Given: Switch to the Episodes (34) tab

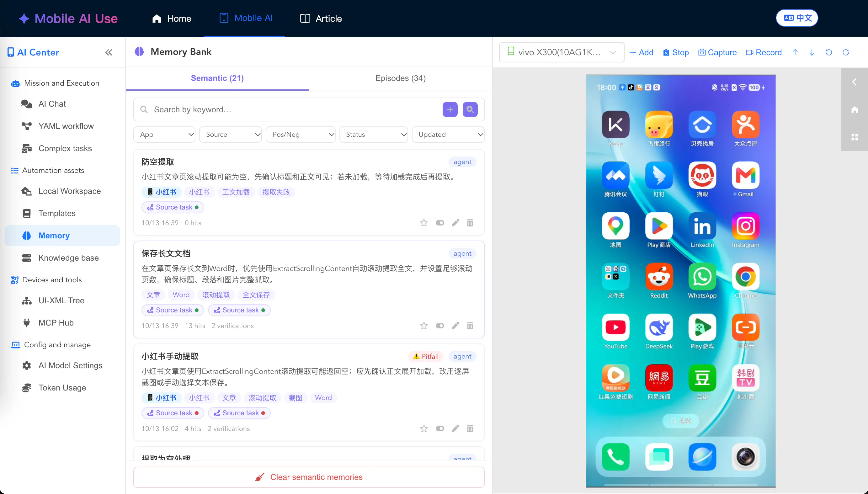Looking at the screenshot, I should (400, 78).
